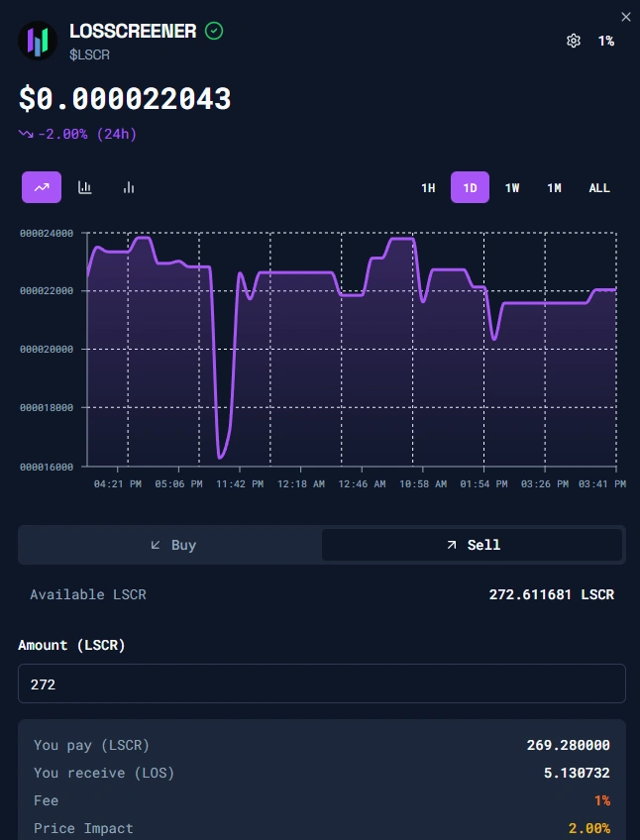
Task: Switch to the Buy tab
Action: tap(171, 545)
